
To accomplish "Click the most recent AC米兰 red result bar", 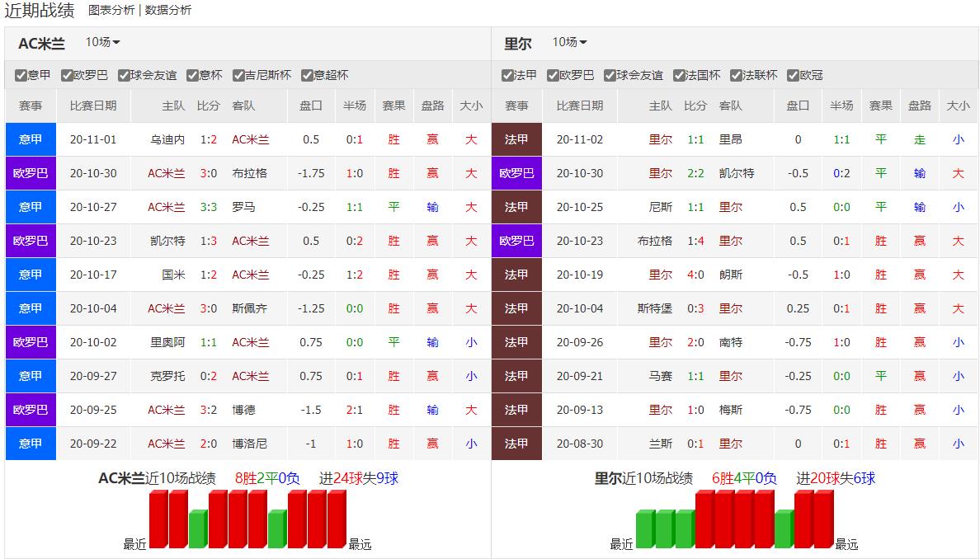I will pos(158,519).
